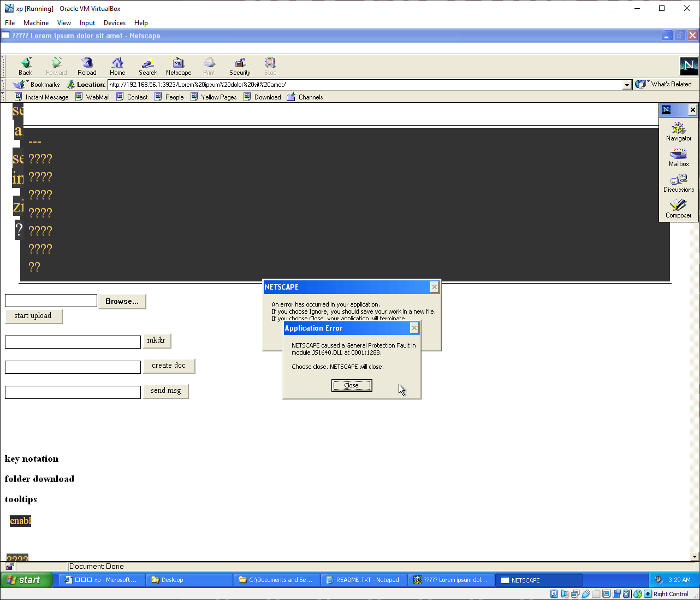
Task: Click VirtualBox USB status icon
Action: tap(585, 594)
